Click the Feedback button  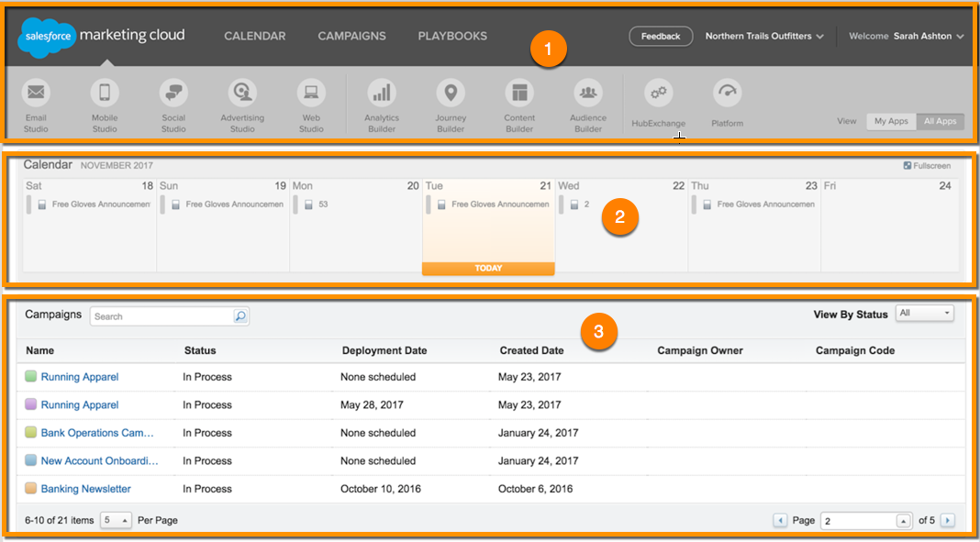(x=661, y=36)
